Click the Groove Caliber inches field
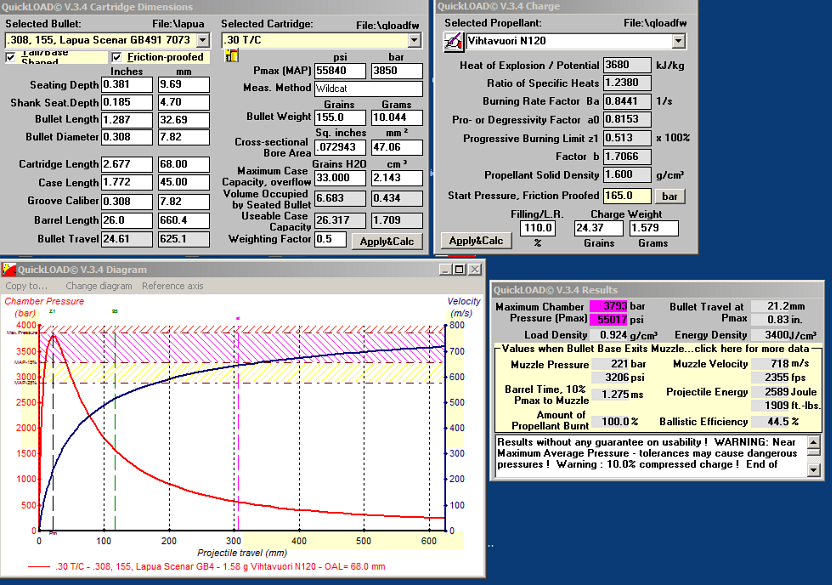This screenshot has height=585, width=832. pos(127,202)
